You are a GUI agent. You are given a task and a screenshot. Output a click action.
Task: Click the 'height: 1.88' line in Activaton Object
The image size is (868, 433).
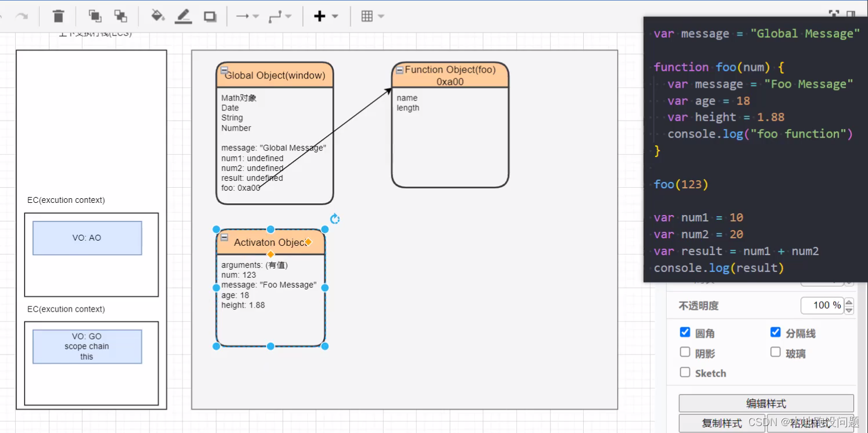tap(243, 305)
